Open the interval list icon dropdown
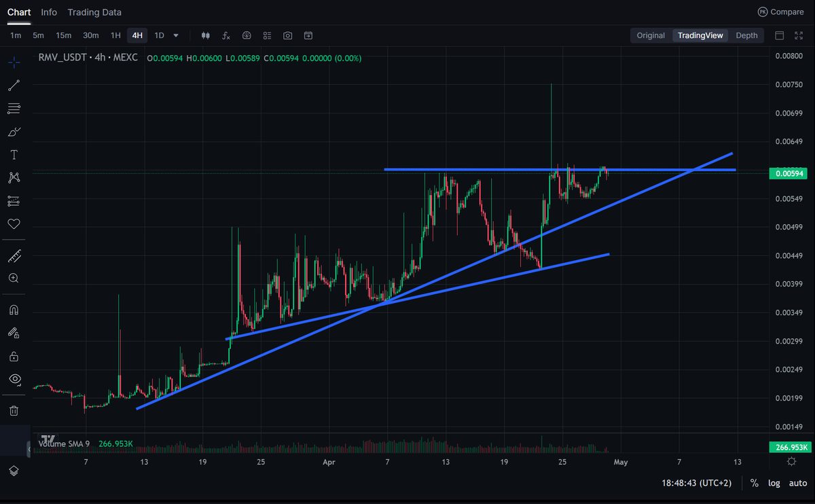This screenshot has height=504, width=815. (x=266, y=35)
